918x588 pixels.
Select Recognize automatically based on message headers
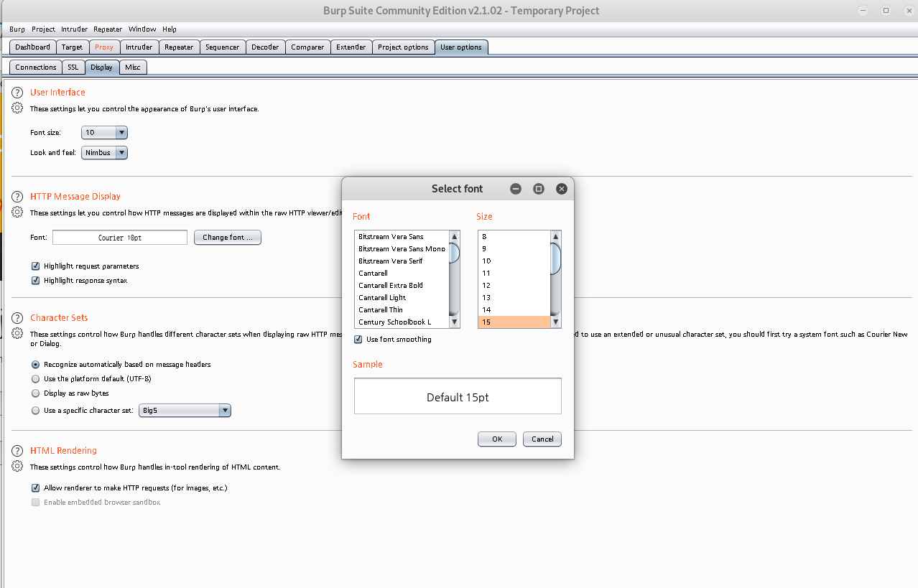pyautogui.click(x=36, y=365)
